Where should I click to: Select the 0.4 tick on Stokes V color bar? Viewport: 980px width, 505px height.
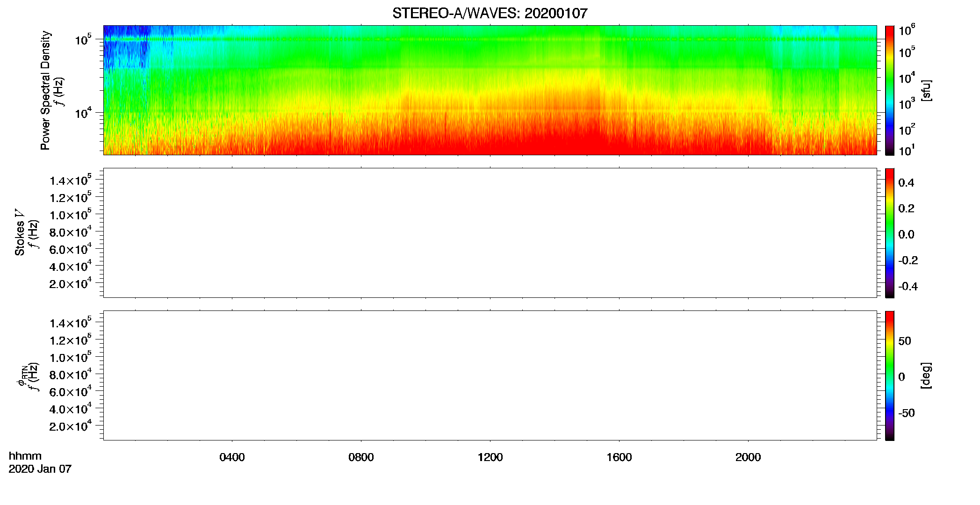click(x=906, y=183)
